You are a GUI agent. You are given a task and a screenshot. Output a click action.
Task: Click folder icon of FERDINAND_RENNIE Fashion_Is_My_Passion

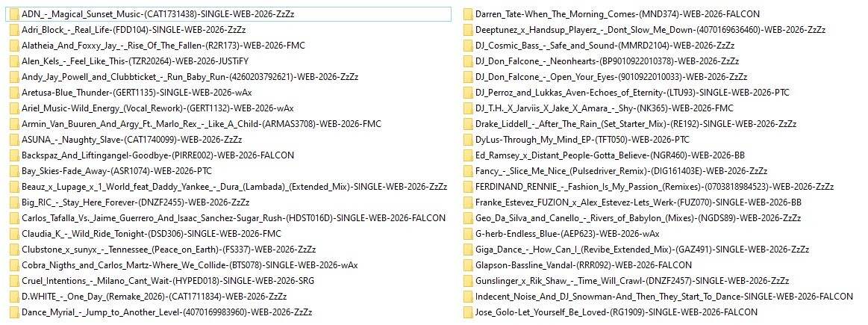pos(468,187)
